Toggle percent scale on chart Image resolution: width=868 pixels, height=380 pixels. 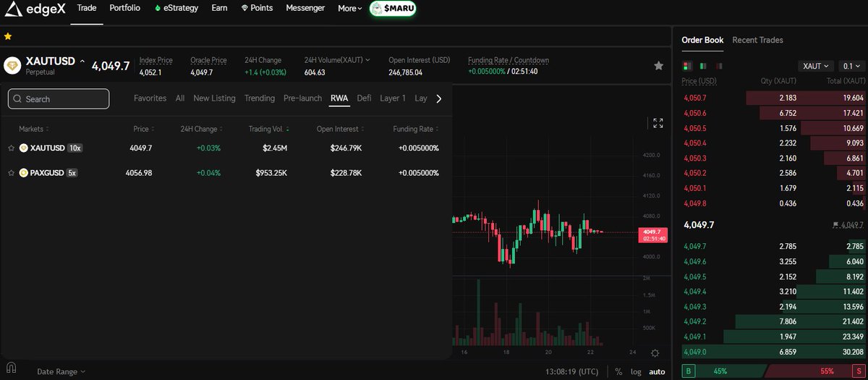618,371
